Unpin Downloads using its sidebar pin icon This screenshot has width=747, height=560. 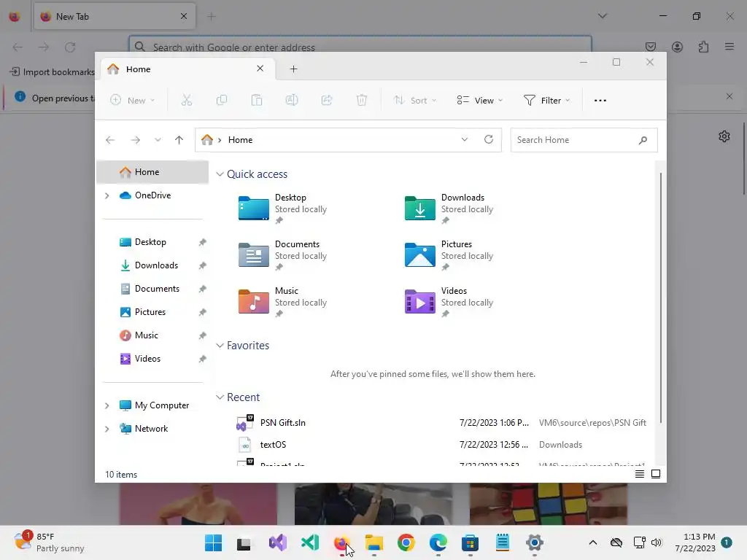click(203, 265)
